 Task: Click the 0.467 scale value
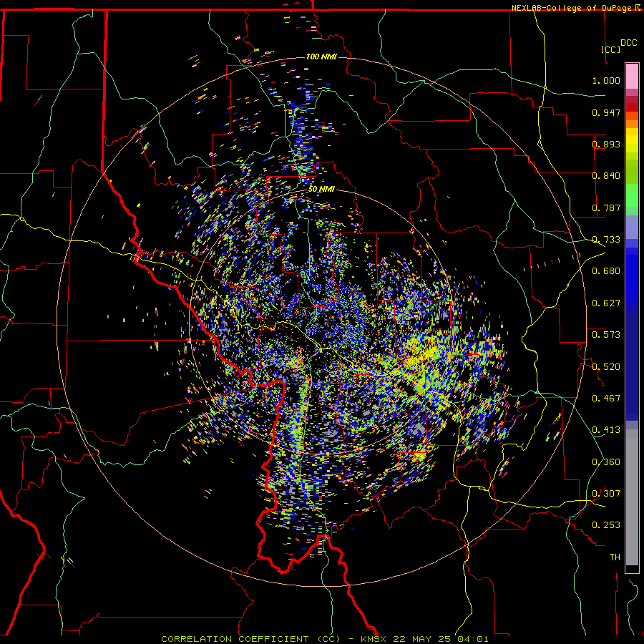click(606, 399)
